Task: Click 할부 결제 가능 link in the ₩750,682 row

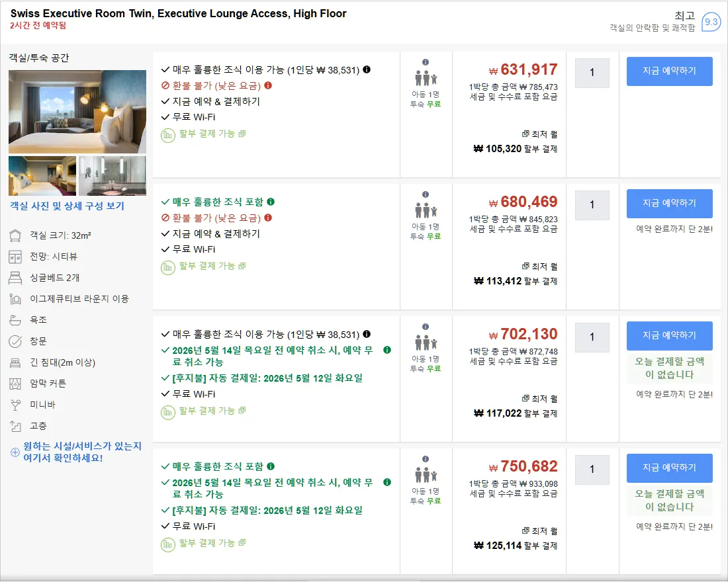Action: tap(212, 542)
